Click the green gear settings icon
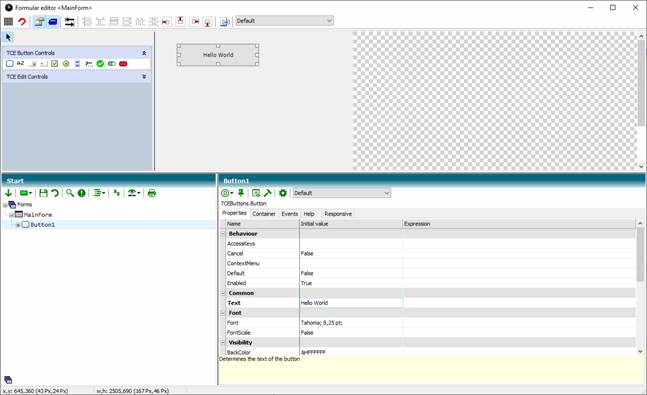 click(x=283, y=193)
